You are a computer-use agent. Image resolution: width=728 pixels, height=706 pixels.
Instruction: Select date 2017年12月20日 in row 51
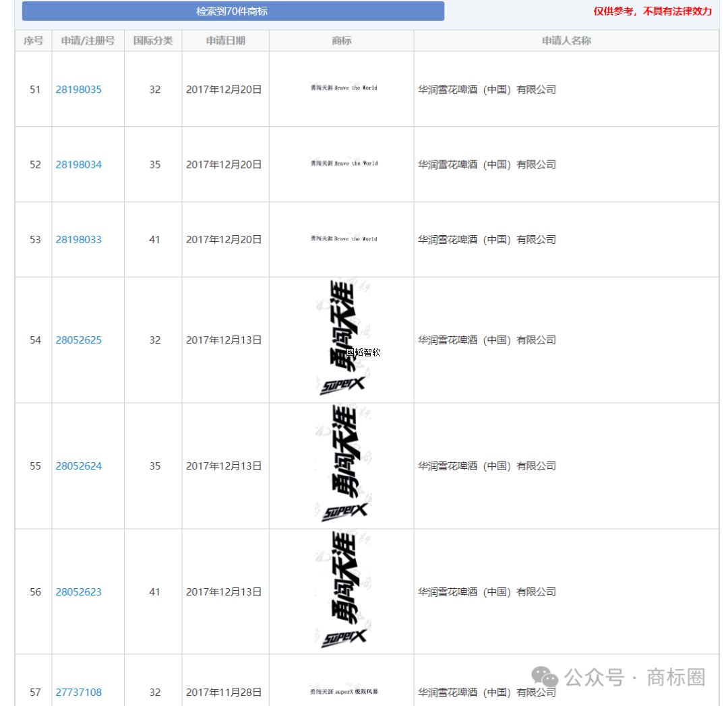[224, 90]
